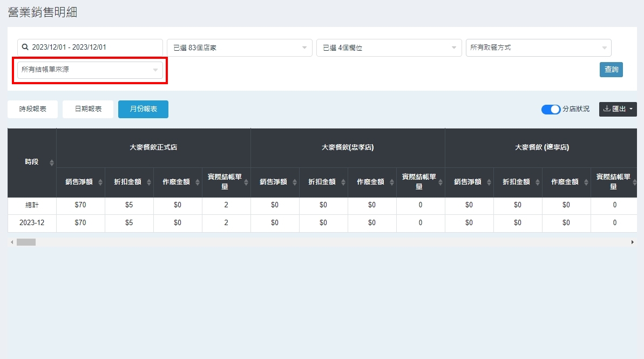The image size is (644, 359).
Task: Switch to the 日期報表 tab
Action: [88, 109]
